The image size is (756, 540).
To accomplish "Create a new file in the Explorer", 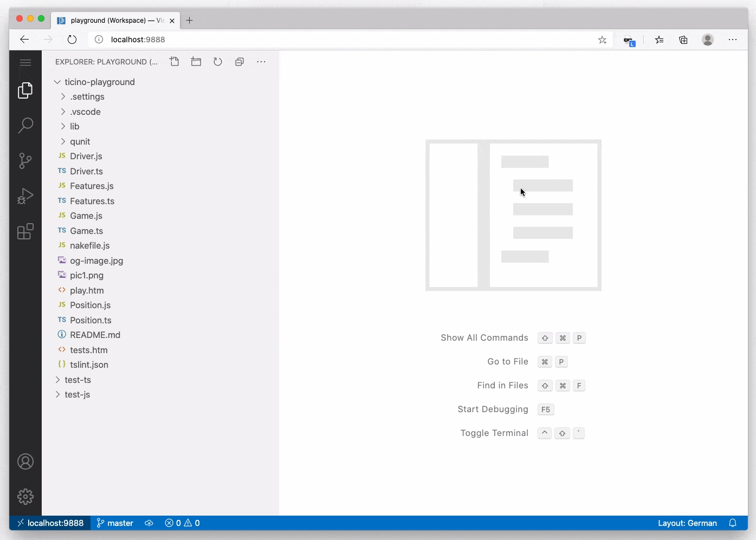I will click(175, 61).
